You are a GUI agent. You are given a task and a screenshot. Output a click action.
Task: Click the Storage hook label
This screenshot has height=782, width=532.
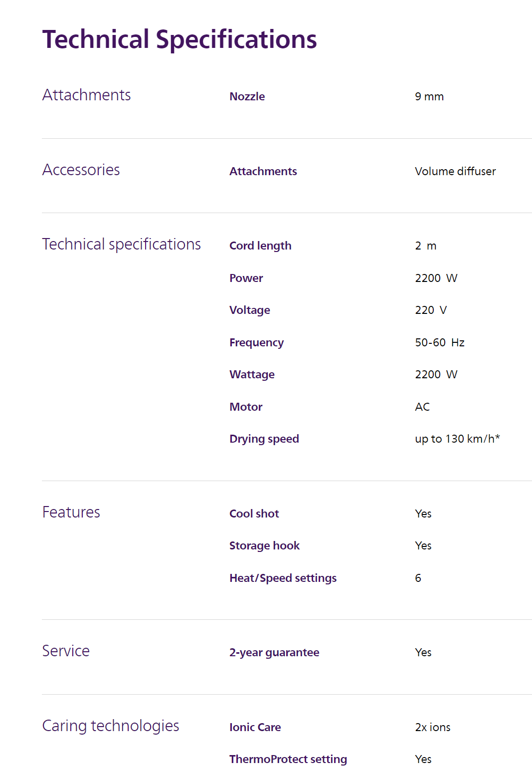click(x=264, y=545)
